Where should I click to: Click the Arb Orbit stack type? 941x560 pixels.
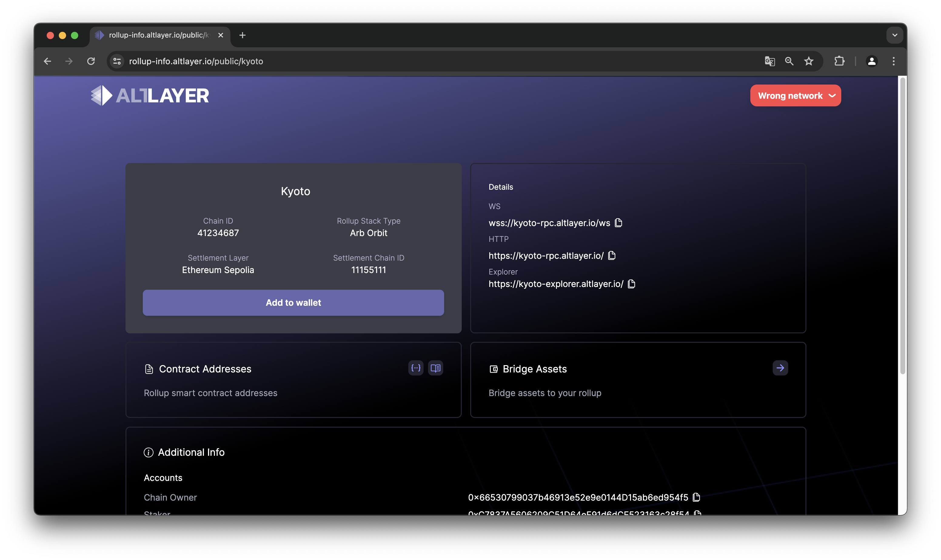pos(368,233)
